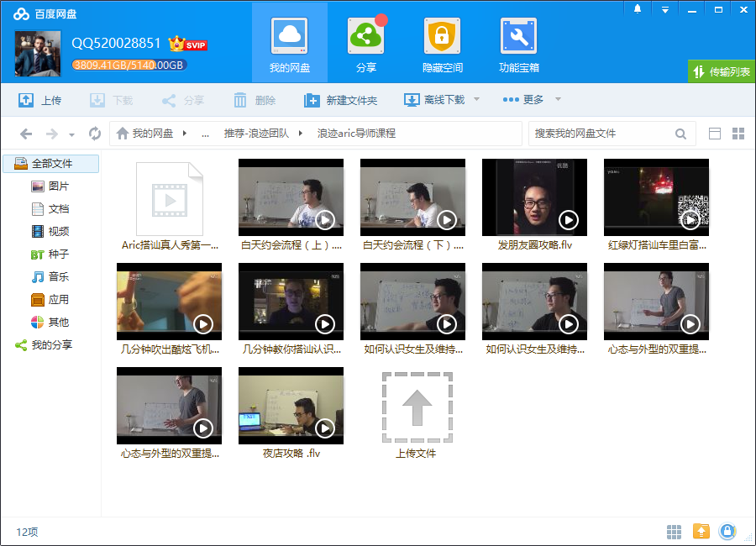The width and height of the screenshot is (756, 546).
Task: Select 白天约会流程（下）video thumbnail
Action: coord(412,197)
